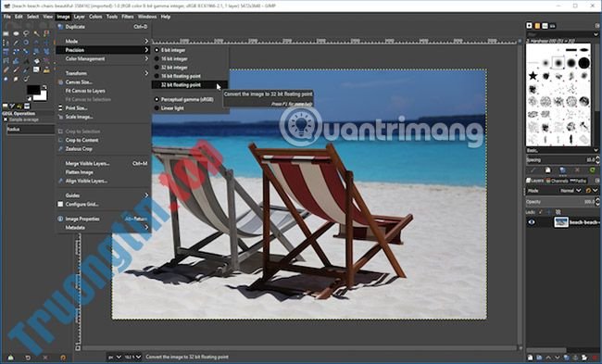Open the Select menu
This screenshot has width=602, height=364.
coord(33,17)
